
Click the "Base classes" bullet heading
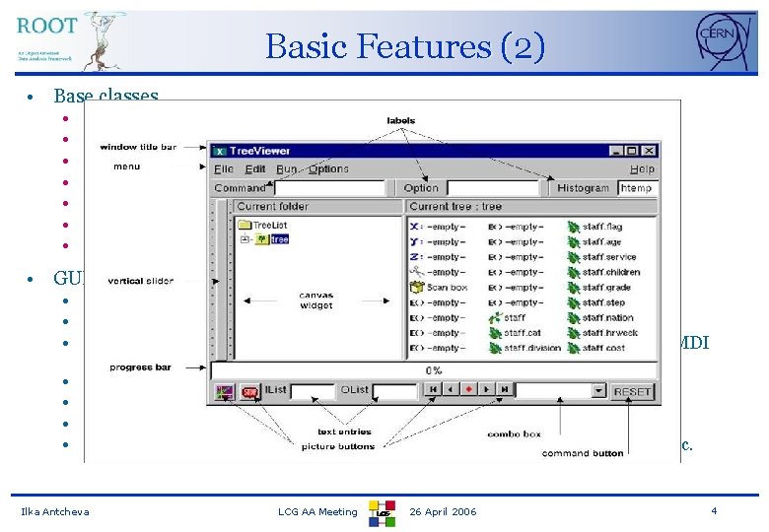pyautogui.click(x=105, y=95)
